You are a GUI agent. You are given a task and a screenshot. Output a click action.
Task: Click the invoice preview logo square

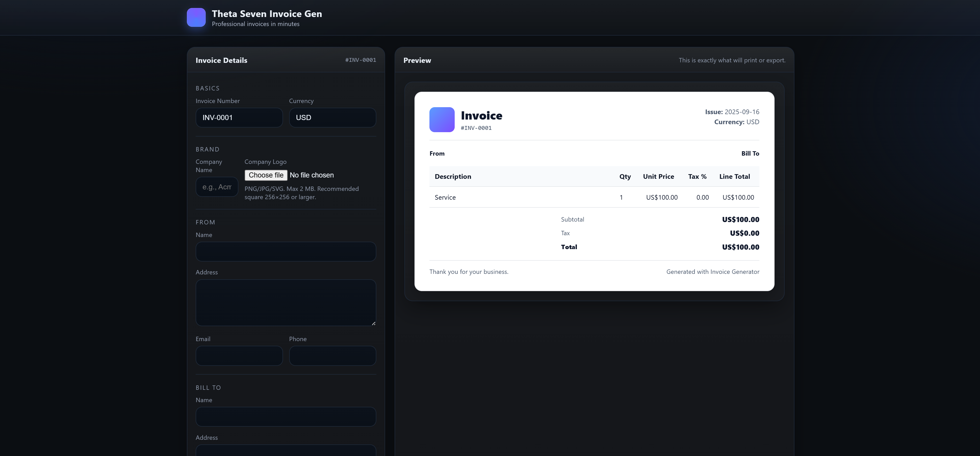442,120
